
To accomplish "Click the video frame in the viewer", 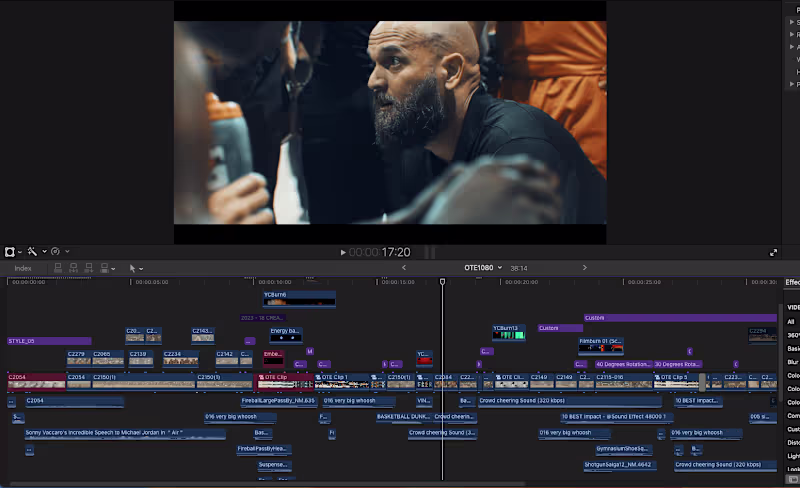I will coord(390,123).
